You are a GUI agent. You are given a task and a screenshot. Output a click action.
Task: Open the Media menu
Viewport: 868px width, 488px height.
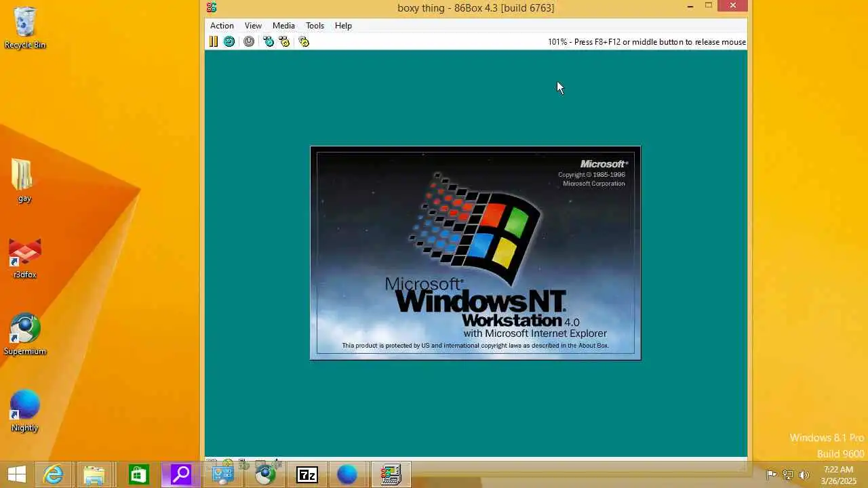tap(283, 26)
